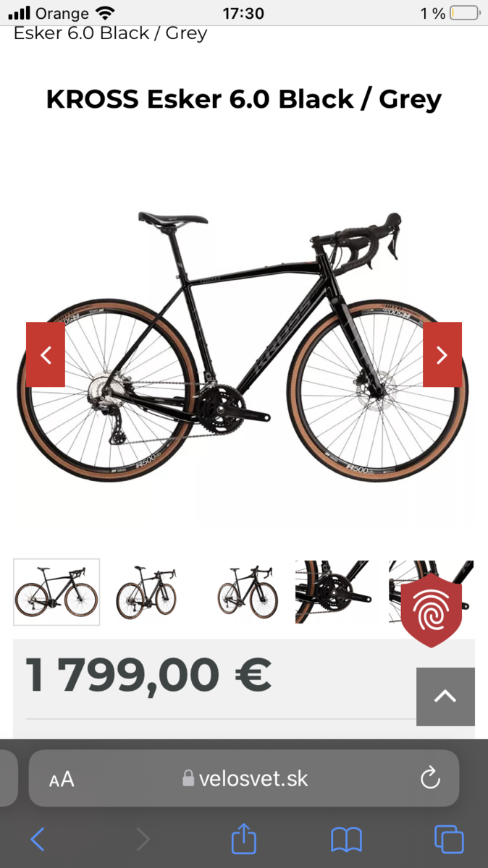The image size is (488, 868).
Task: Tap the scroll-to-top chevron button
Action: (x=445, y=697)
